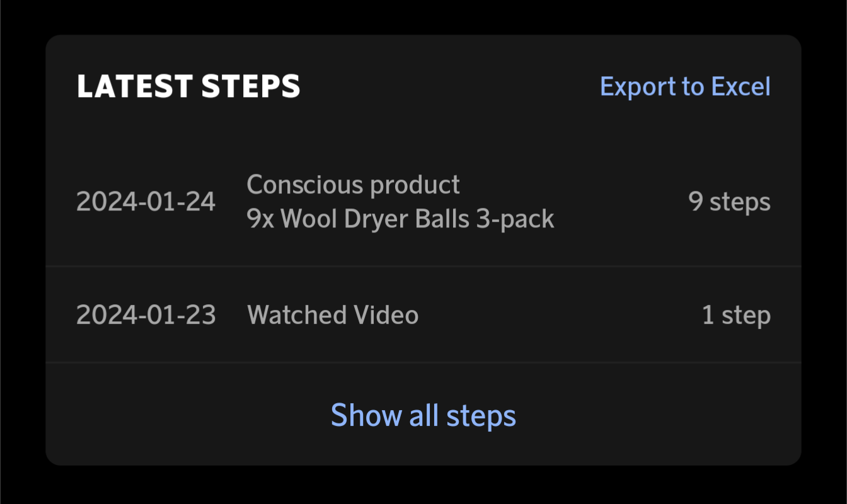This screenshot has width=847, height=504.
Task: Open the entry dated 2024-01-23
Action: [423, 314]
